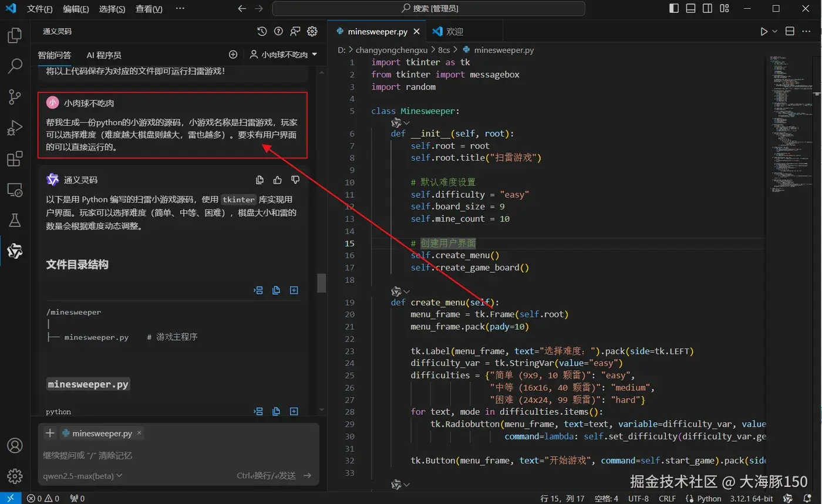Toggle bottom panel visibility

click(690, 8)
